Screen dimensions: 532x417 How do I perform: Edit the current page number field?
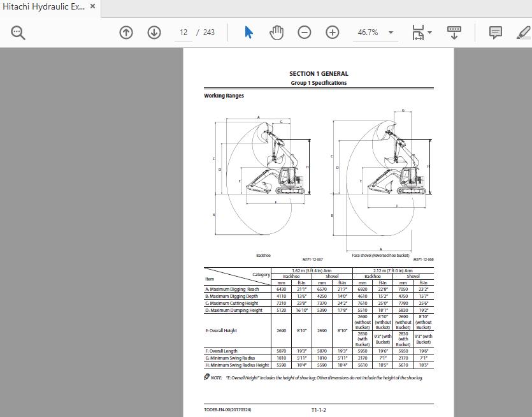tap(183, 32)
